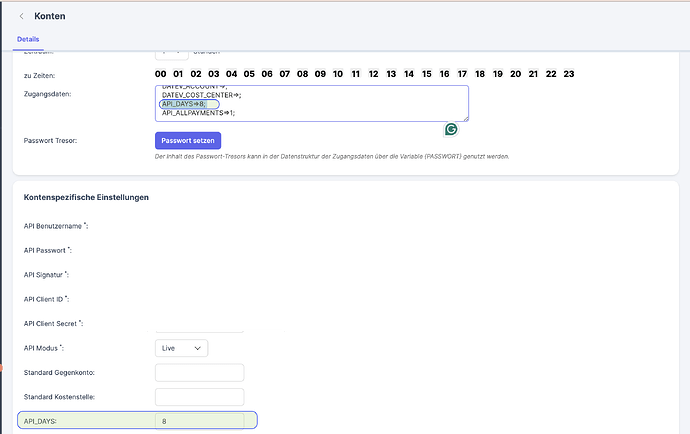Screen dimensions: 690x434
Task: Click the Standard Kostenstelle input field
Action: [199, 397]
